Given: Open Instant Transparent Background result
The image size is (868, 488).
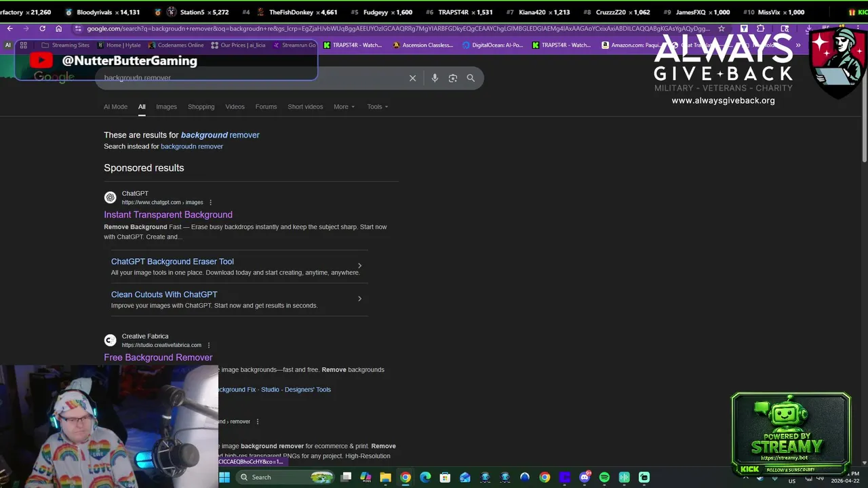Looking at the screenshot, I should [x=168, y=215].
